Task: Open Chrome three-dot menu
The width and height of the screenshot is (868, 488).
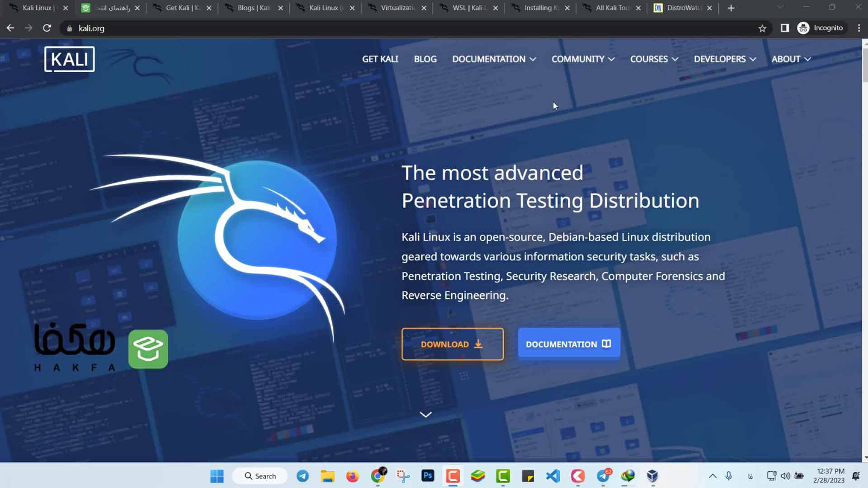Action: click(859, 28)
